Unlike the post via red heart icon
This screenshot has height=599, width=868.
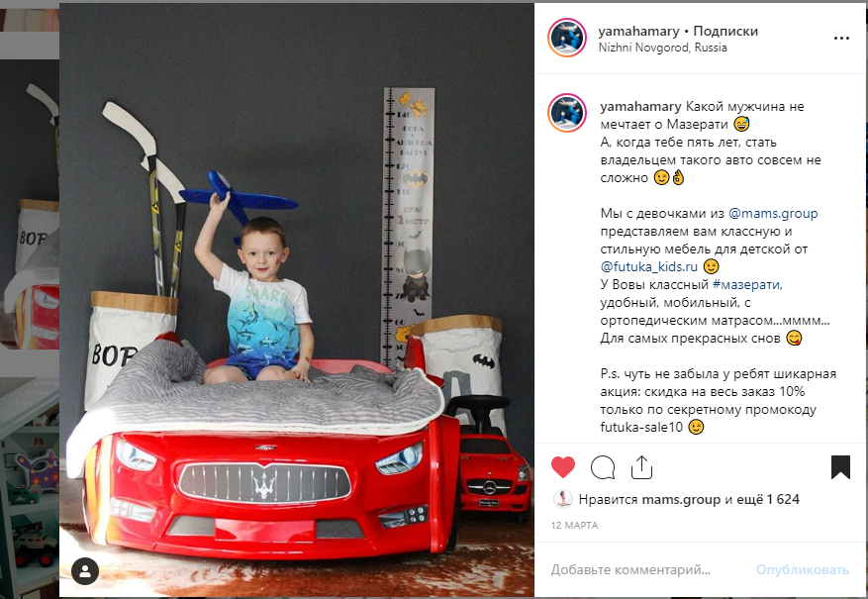click(x=563, y=467)
